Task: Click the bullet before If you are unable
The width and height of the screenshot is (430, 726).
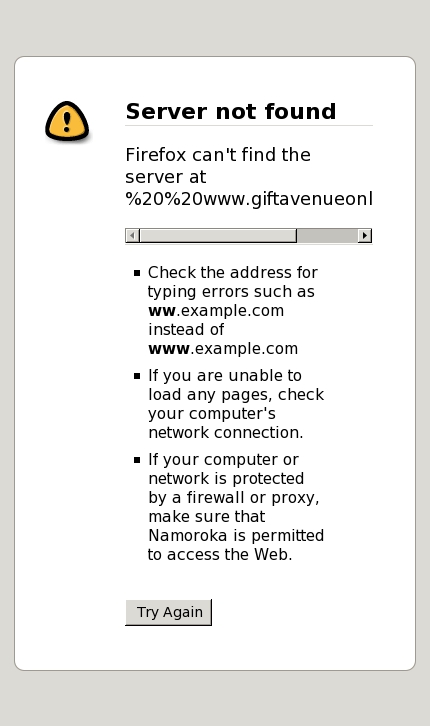Action: (x=137, y=376)
